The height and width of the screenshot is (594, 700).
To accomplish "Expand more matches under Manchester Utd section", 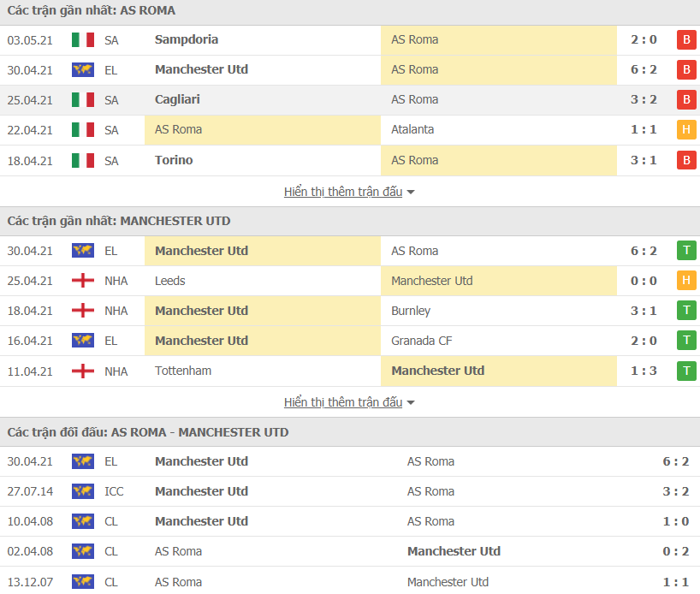I will coord(349,402).
